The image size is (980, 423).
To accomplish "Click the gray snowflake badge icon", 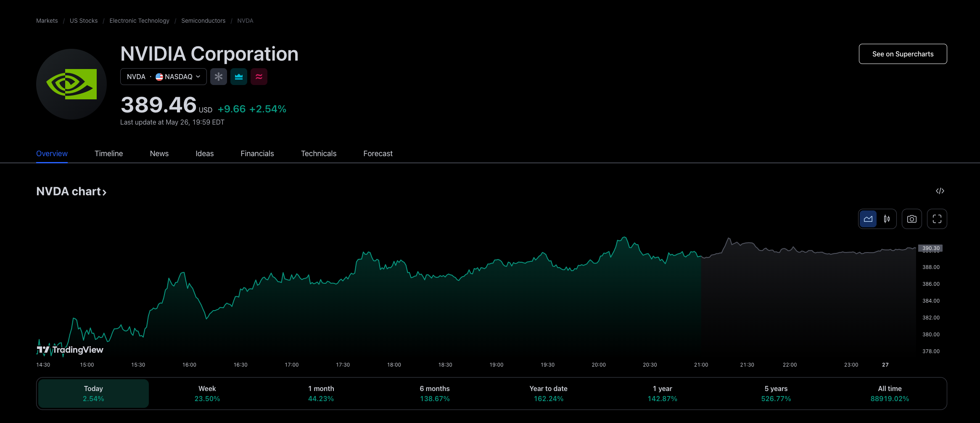I will (219, 77).
